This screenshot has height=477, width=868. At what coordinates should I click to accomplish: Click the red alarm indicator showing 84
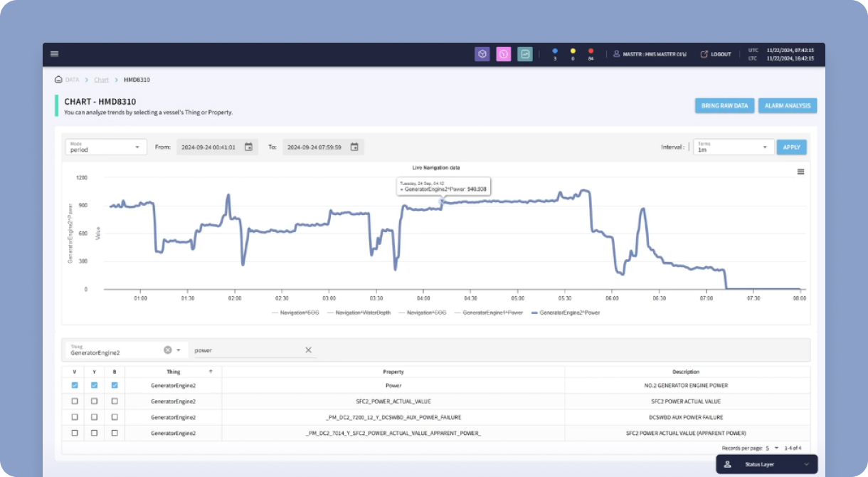pos(591,54)
